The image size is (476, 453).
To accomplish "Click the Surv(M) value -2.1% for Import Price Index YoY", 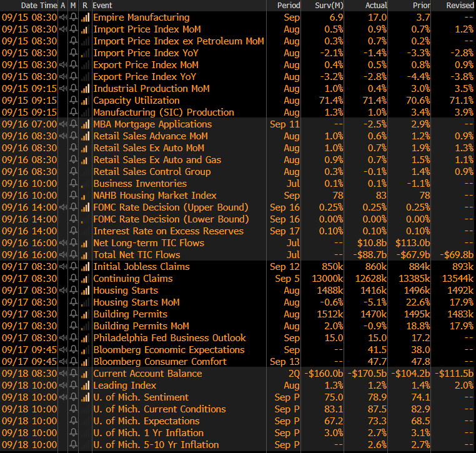I will click(332, 53).
